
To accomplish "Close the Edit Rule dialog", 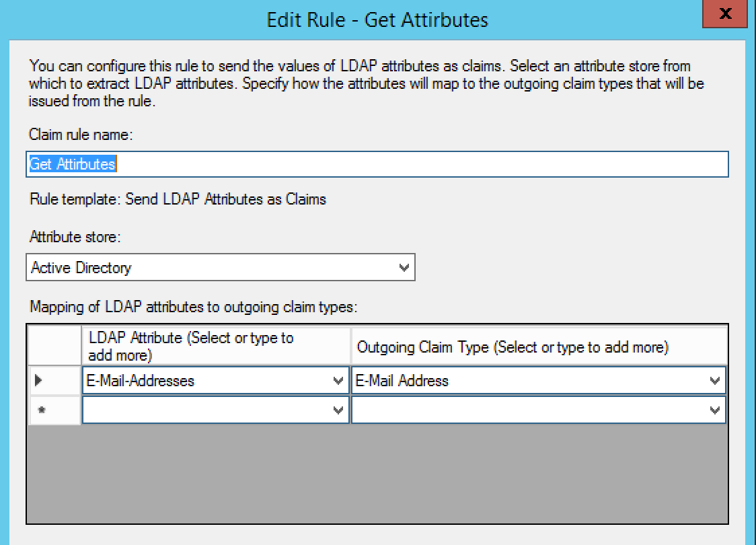I will point(724,13).
